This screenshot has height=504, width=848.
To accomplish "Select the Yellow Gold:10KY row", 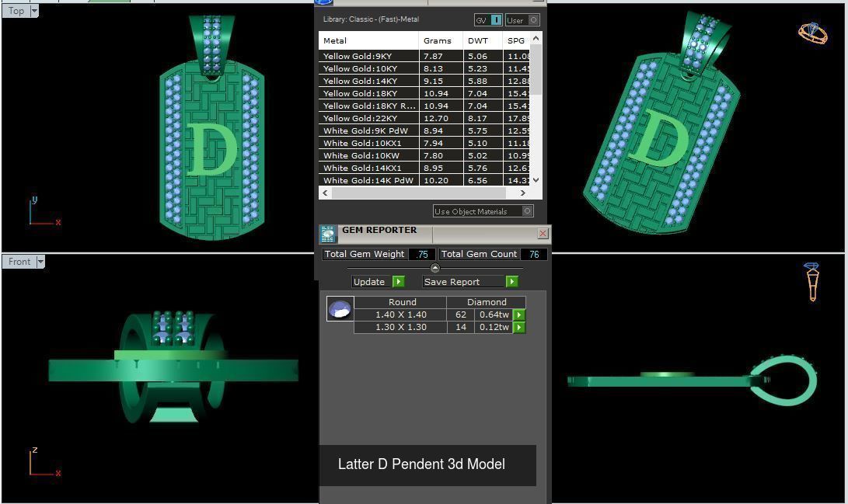I will click(424, 68).
